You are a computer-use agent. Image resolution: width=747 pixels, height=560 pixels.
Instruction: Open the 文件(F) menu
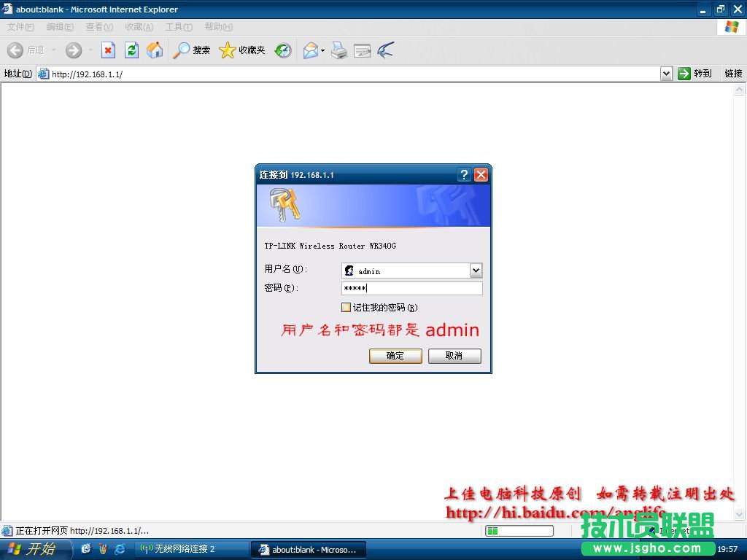pos(20,27)
